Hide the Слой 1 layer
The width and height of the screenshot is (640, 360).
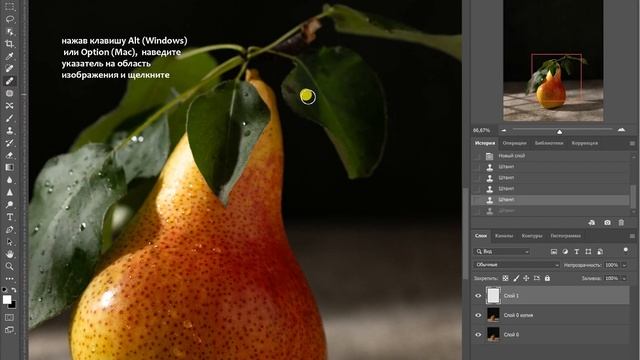[478, 296]
